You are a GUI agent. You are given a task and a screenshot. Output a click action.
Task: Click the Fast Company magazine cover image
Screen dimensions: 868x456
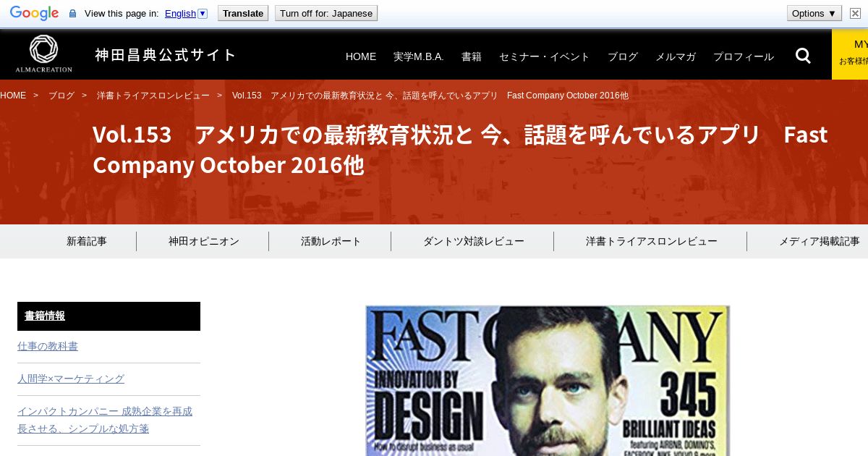tap(548, 381)
